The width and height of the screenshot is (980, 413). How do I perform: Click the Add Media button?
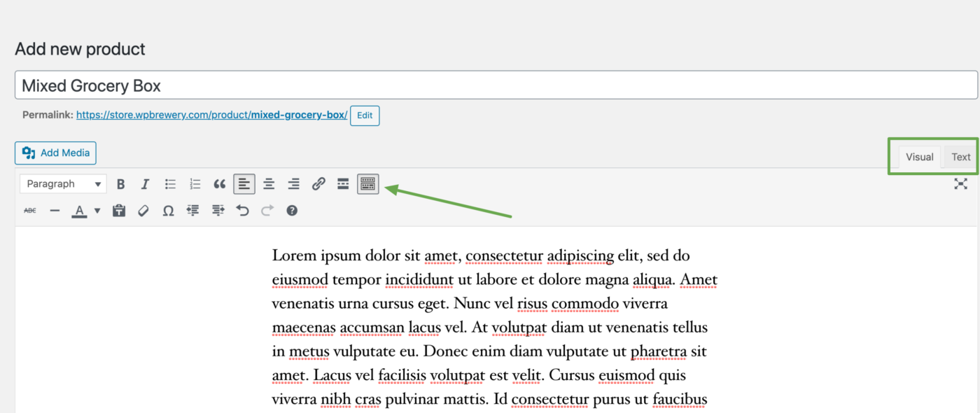55,153
